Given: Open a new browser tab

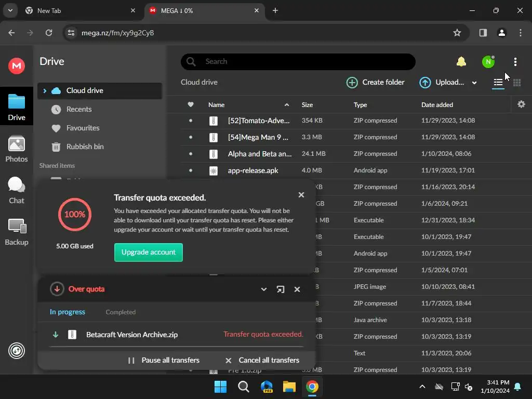Looking at the screenshot, I should coord(275,10).
